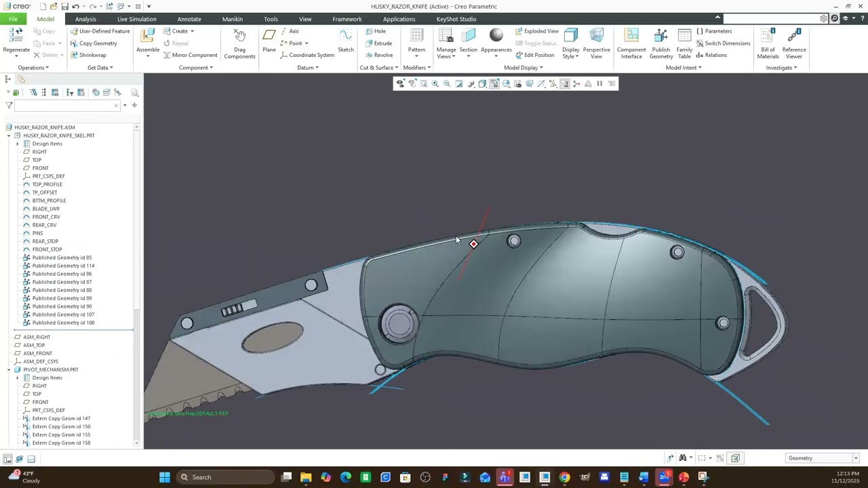Screen dimensions: 868x488
Task: Expand the Operations group dropdown
Action: (33, 68)
